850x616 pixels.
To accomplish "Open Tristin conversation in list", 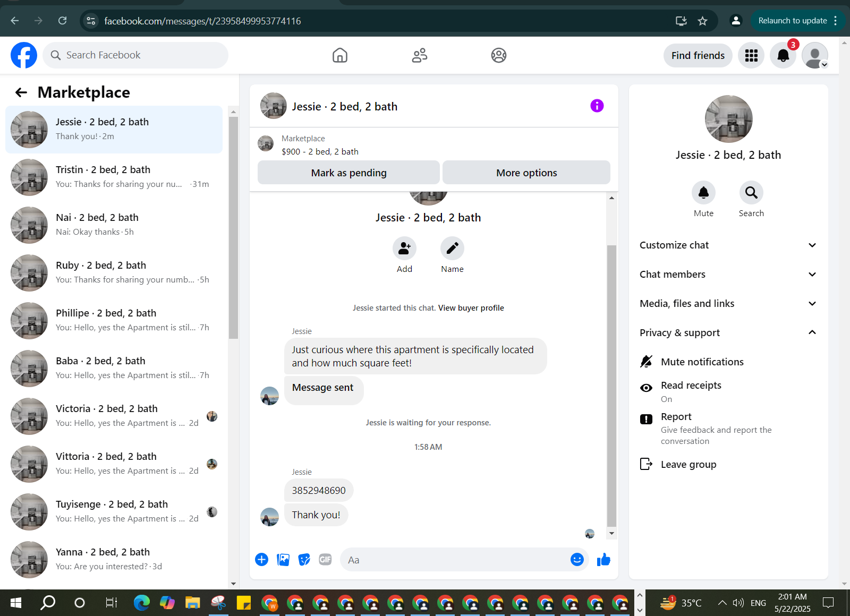I will pyautogui.click(x=114, y=177).
